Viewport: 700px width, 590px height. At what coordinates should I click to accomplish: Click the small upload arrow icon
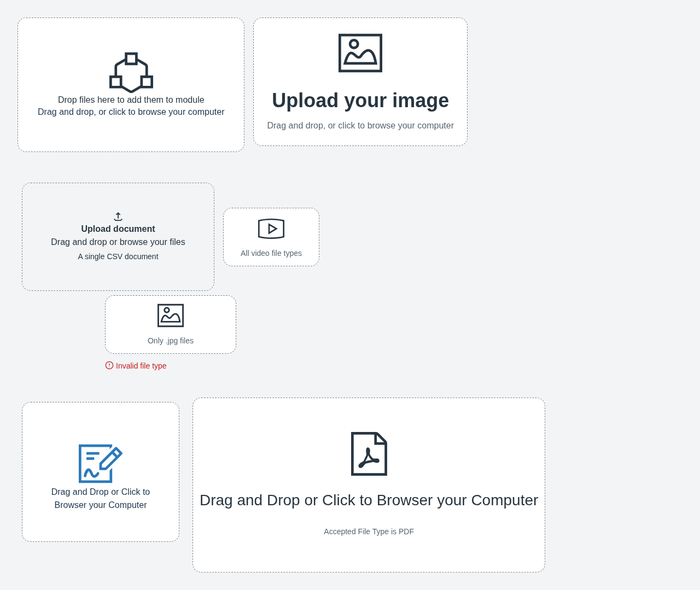[x=118, y=217]
